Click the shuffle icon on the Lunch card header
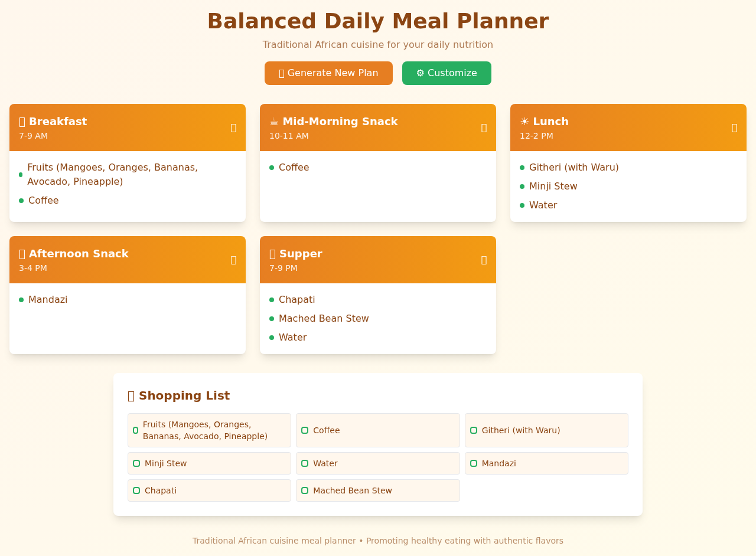This screenshot has height=556, width=756. tap(734, 127)
